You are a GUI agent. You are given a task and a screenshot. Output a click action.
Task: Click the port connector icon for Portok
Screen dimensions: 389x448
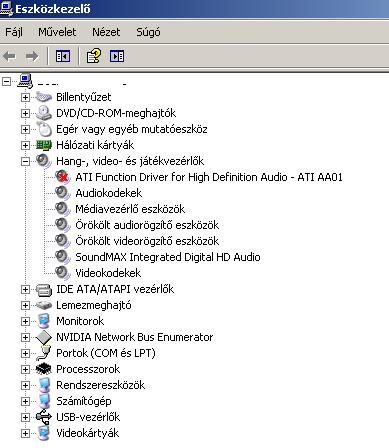point(44,353)
